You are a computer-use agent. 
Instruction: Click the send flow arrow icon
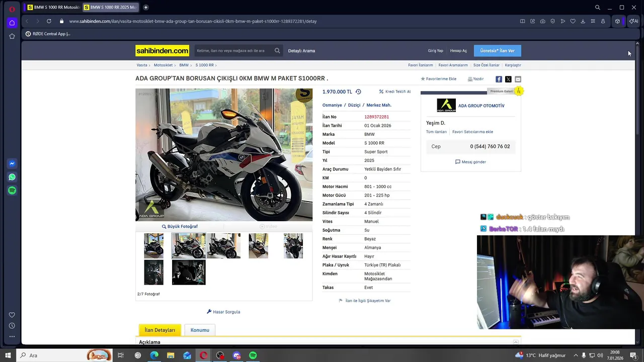[562, 21]
